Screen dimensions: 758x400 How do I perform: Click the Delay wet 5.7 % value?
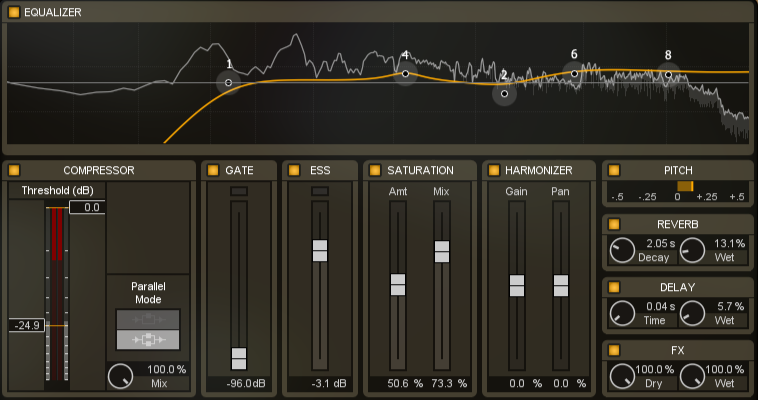[730, 306]
